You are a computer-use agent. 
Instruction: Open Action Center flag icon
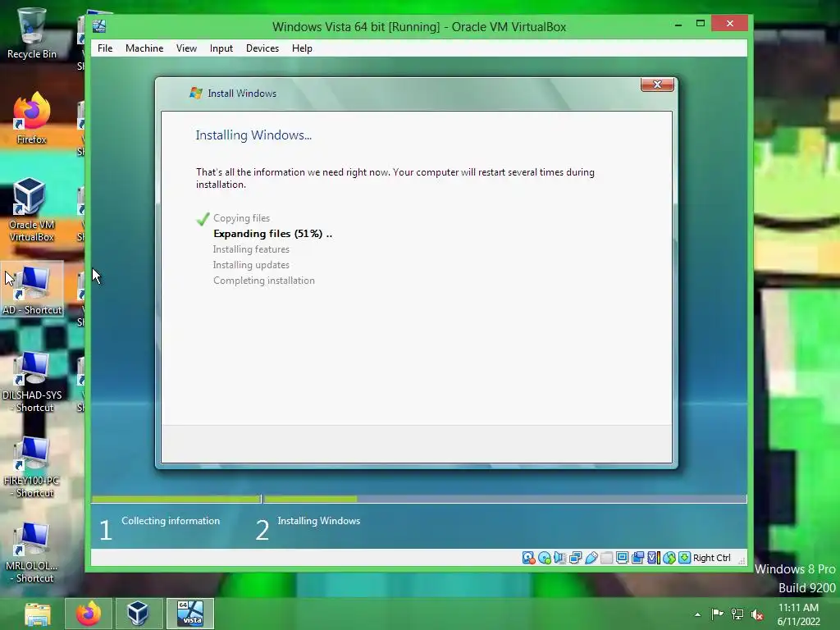point(717,614)
